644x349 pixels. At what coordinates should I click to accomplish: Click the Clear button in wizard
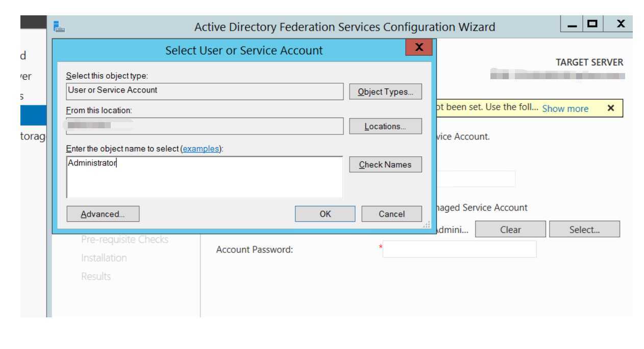(510, 229)
